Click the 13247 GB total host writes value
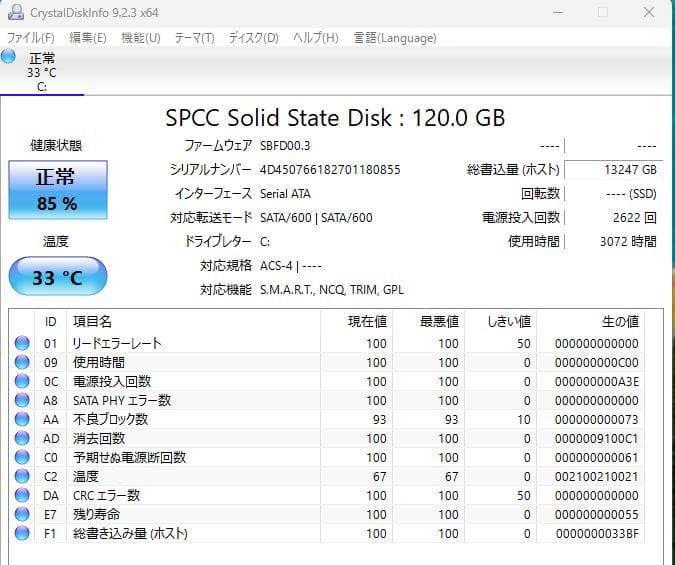The image size is (675, 565). pos(630,170)
